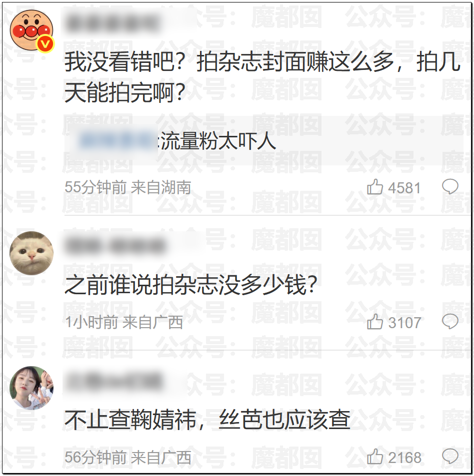Click the yellow V verified badge

tap(45, 44)
